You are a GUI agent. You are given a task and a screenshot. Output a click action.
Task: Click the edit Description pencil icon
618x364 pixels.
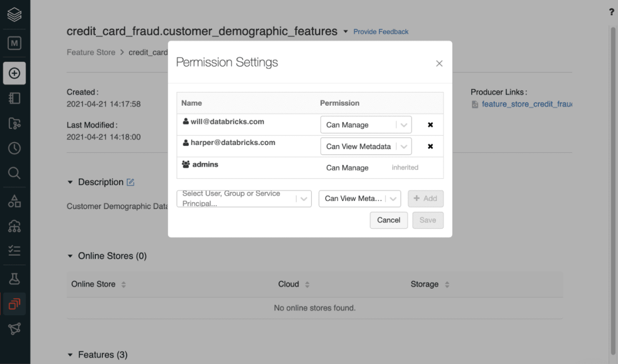tap(131, 182)
